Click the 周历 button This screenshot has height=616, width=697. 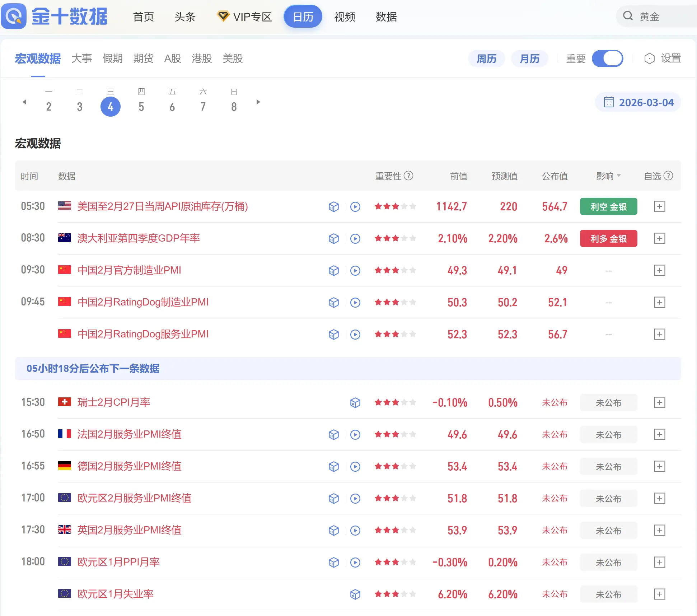click(486, 59)
